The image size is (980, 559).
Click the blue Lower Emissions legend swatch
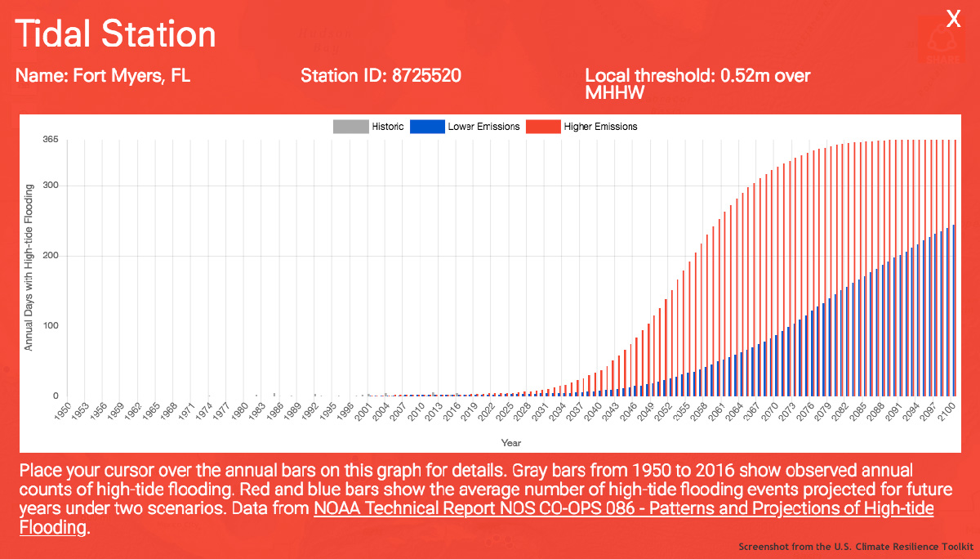[427, 127]
